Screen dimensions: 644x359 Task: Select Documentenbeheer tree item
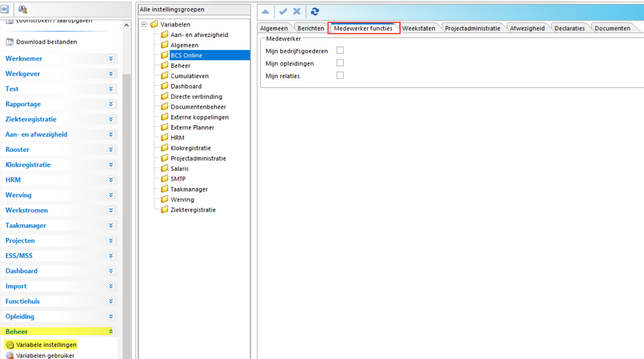[x=199, y=107]
